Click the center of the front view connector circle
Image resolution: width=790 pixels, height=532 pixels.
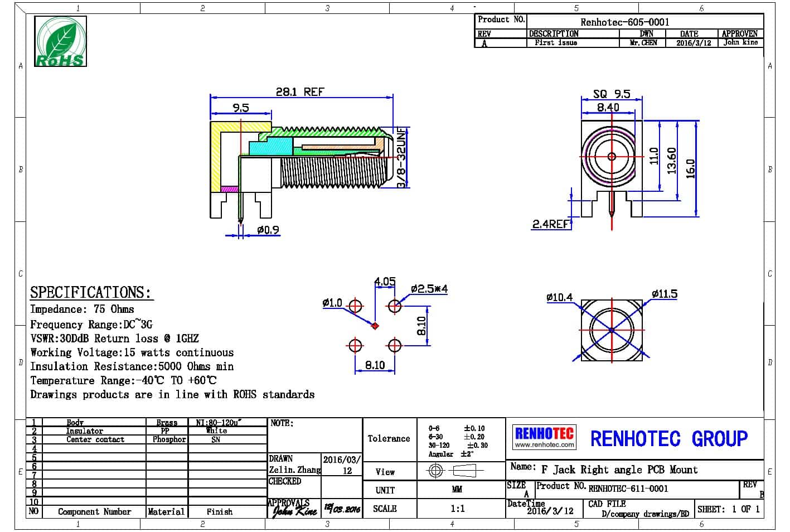612,157
